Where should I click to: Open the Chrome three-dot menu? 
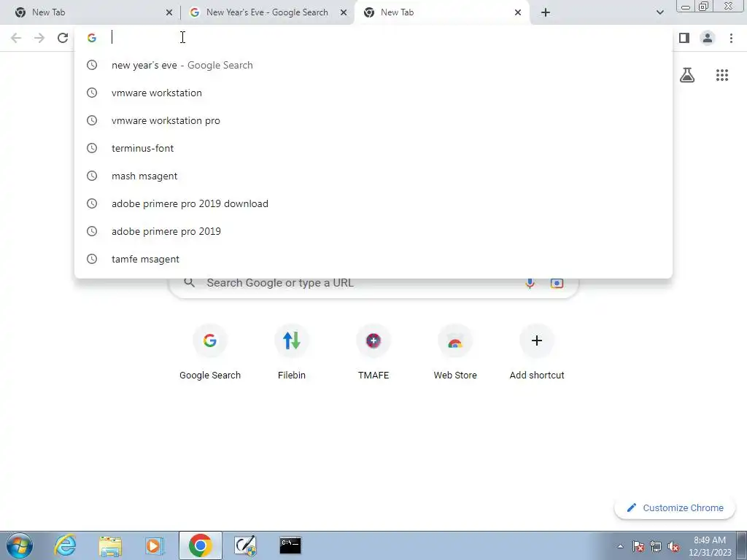coord(731,38)
